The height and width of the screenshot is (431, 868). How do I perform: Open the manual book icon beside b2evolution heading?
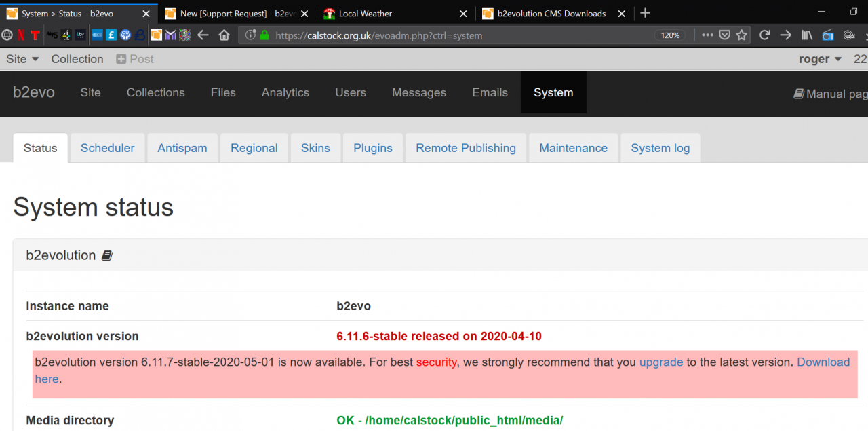coord(106,256)
